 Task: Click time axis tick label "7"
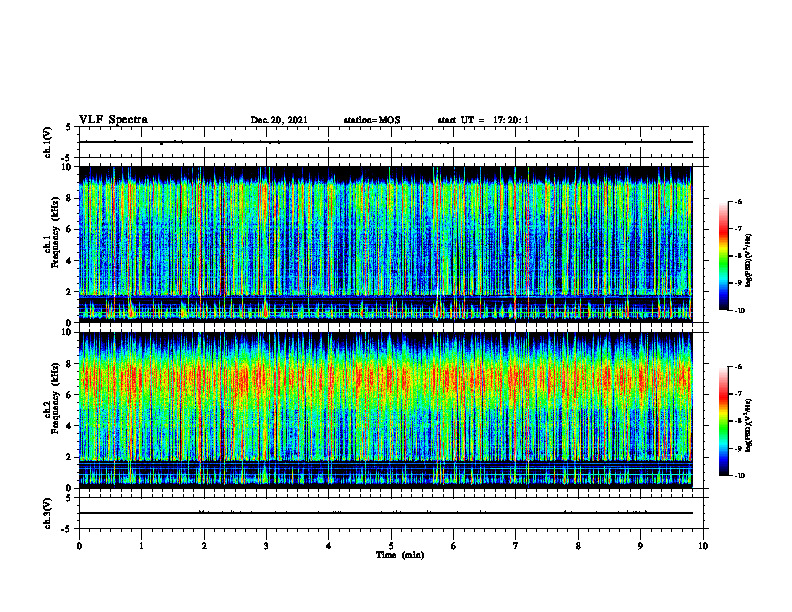[x=516, y=546]
